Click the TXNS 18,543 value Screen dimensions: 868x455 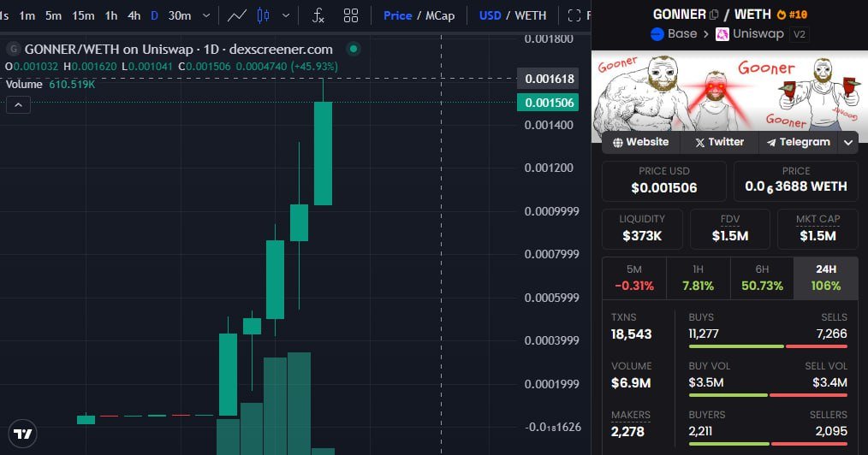631,334
